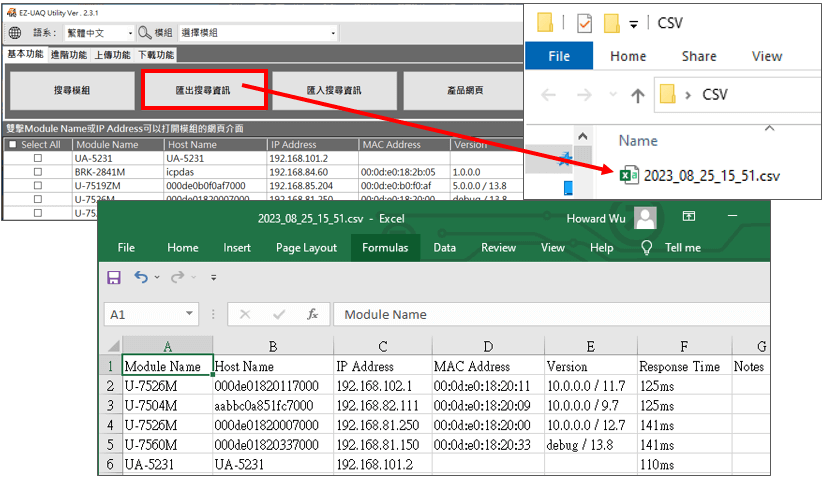Viewport: 825px width, 480px height.
Task: Click the formula bar enter checkmark icon
Action: coord(279,315)
